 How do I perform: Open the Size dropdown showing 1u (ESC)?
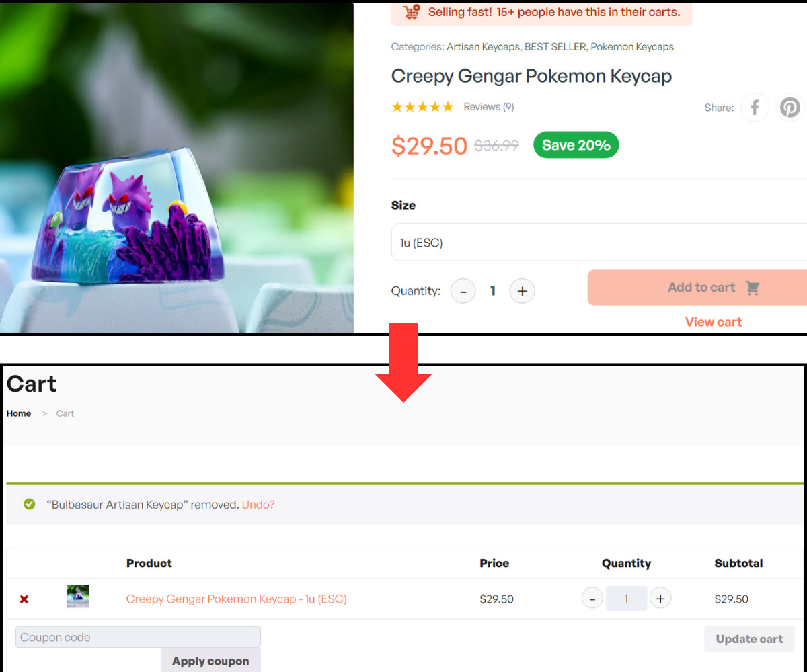pos(599,243)
